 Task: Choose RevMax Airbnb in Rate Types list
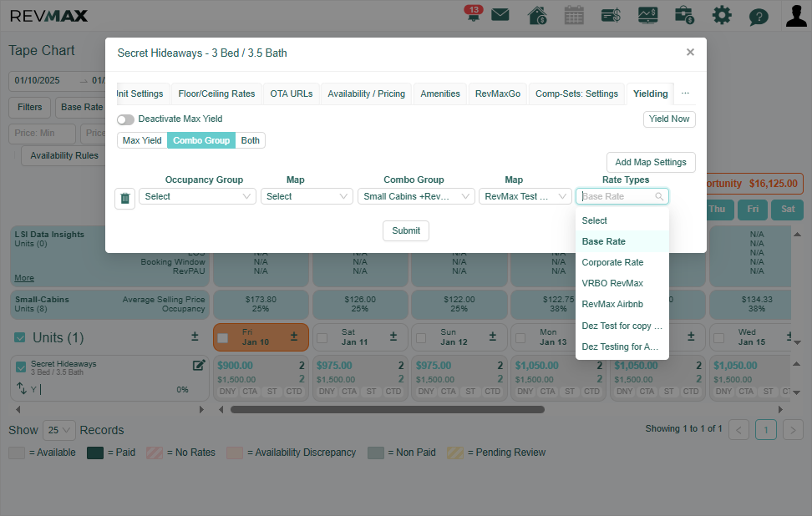pyautogui.click(x=622, y=304)
